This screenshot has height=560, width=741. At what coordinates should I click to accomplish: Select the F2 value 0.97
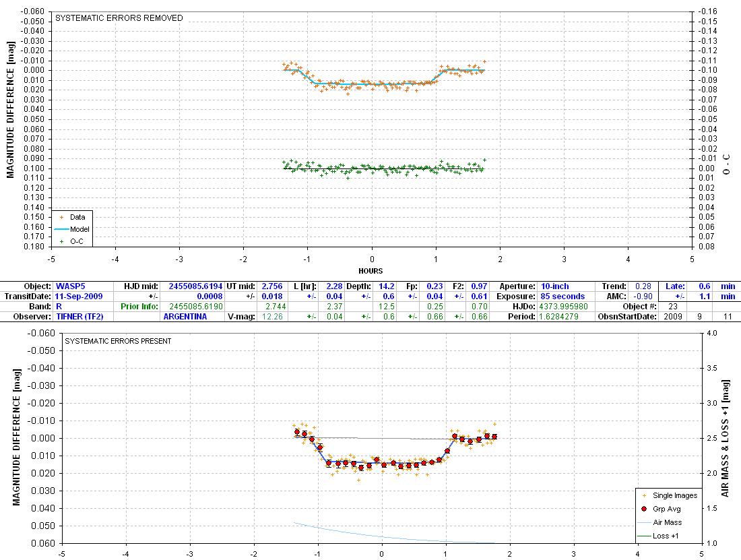(479, 286)
